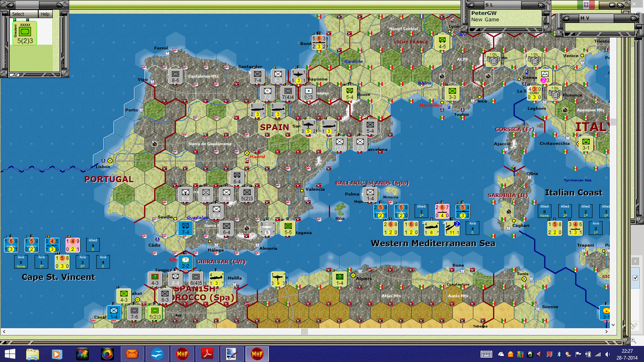The image size is (644, 362).
Task: Click the 8-6 unit in Cantabrian Mts
Action: [175, 76]
